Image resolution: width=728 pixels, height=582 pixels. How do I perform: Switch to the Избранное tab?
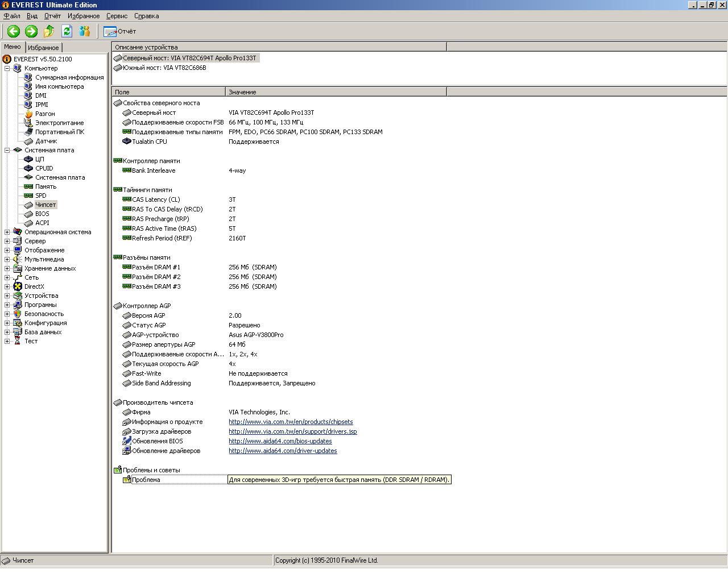[x=43, y=48]
